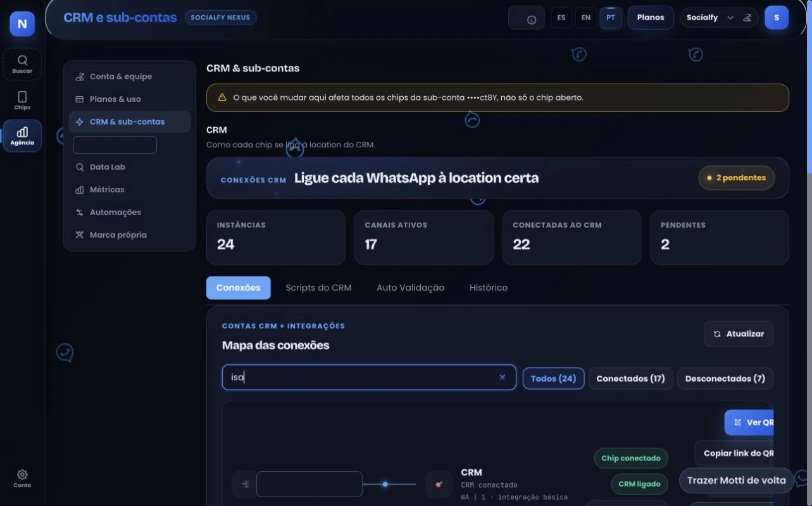Go to Planos & uso
This screenshot has width=812, height=506.
click(130, 99)
